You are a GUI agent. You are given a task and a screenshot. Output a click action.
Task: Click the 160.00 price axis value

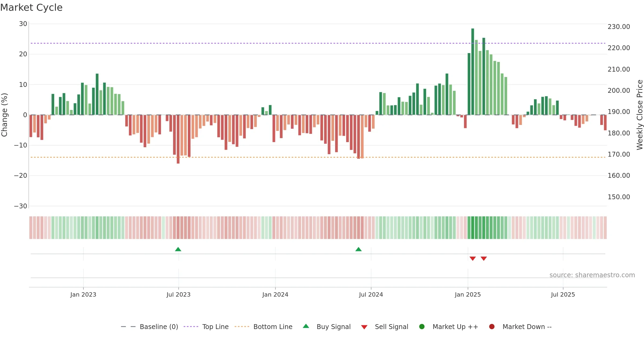pos(619,176)
